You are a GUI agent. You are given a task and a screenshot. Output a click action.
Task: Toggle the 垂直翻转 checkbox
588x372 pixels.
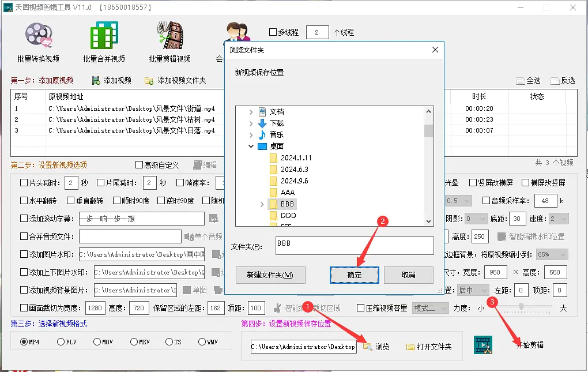pos(70,201)
